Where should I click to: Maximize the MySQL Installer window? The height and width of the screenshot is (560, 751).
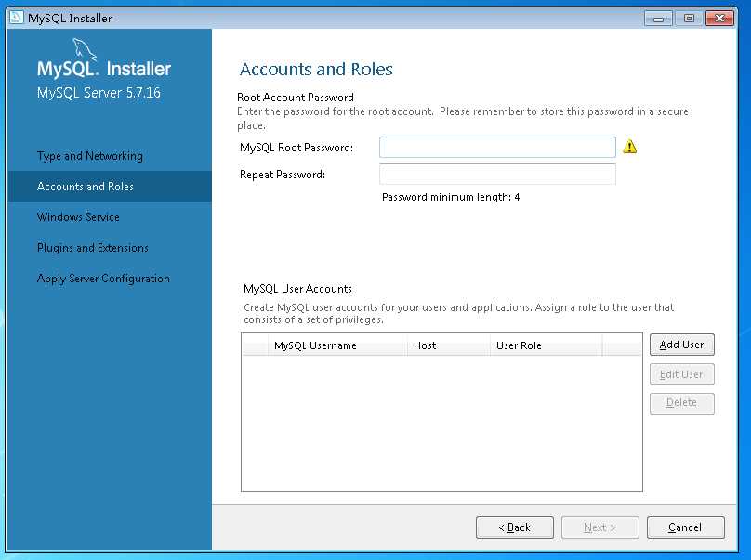689,19
